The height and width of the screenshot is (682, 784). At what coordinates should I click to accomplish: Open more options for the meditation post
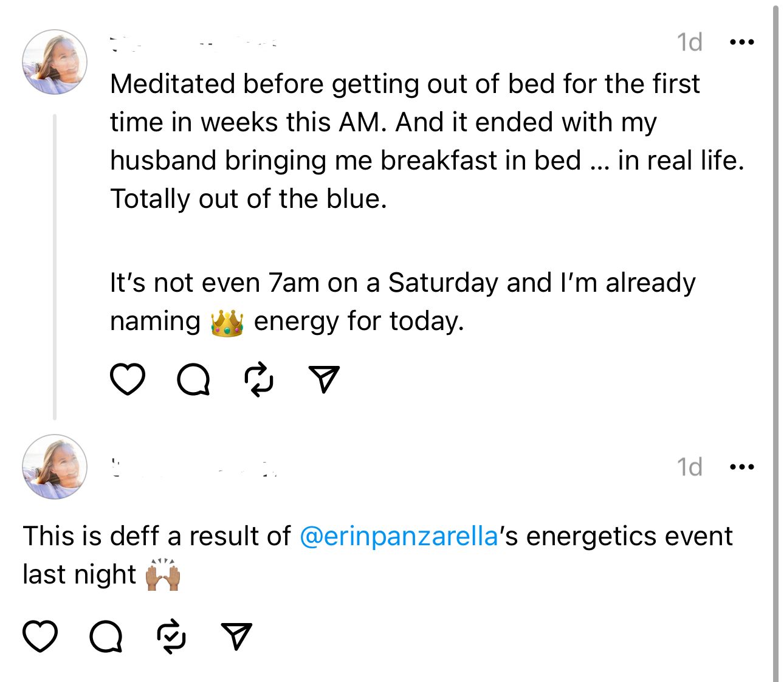click(x=741, y=43)
